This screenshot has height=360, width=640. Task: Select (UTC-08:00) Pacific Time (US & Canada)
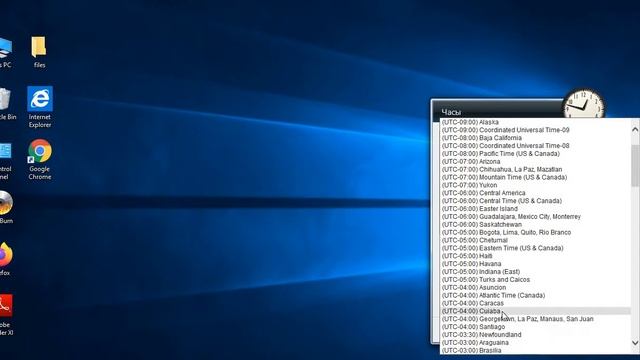tap(535, 153)
